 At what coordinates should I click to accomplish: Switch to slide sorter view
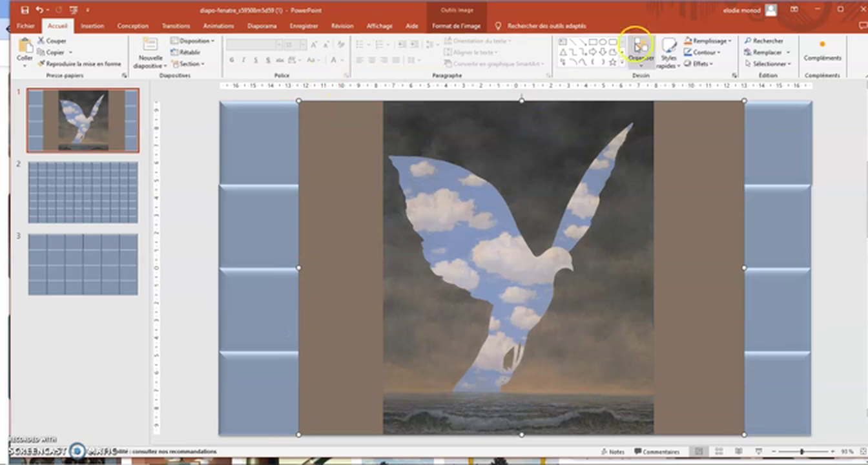(718, 451)
